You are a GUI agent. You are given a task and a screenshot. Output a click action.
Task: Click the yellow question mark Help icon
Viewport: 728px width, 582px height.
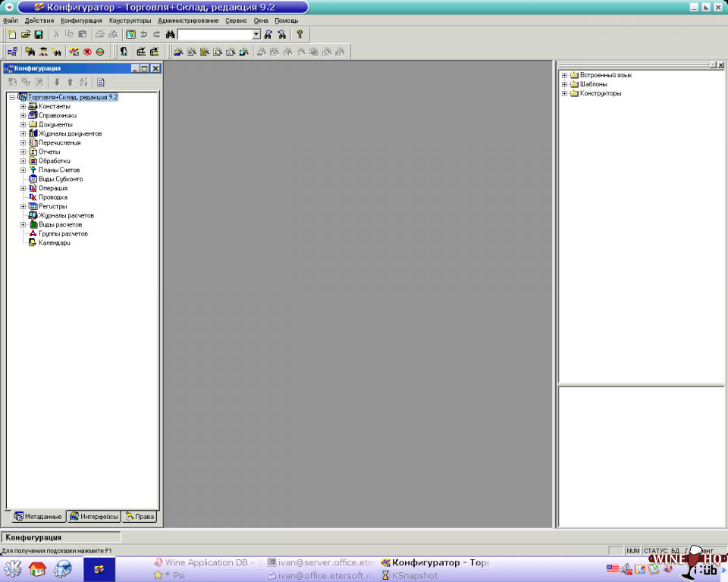coord(300,34)
